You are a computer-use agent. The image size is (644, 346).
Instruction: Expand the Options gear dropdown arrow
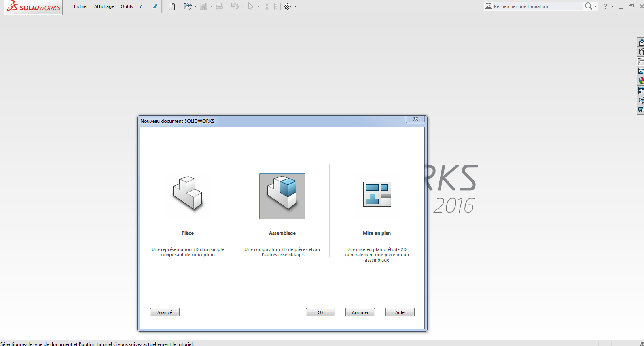click(295, 6)
